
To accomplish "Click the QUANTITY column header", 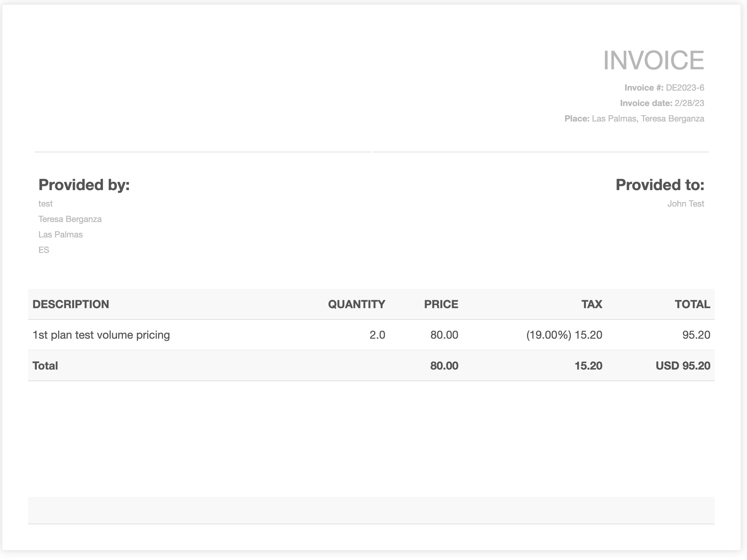I will pos(356,304).
